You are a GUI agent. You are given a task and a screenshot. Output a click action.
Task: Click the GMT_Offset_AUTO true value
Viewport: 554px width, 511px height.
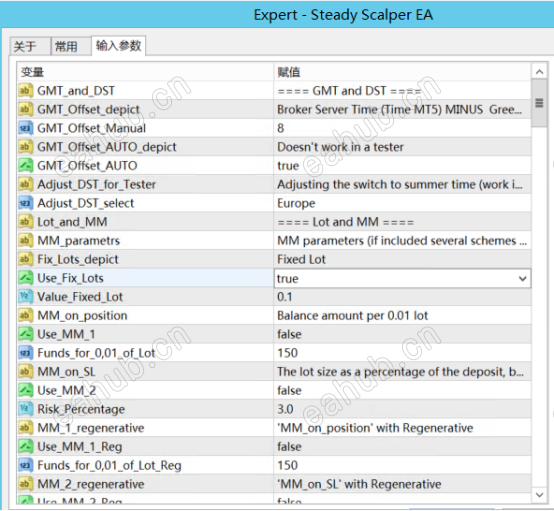coord(288,166)
